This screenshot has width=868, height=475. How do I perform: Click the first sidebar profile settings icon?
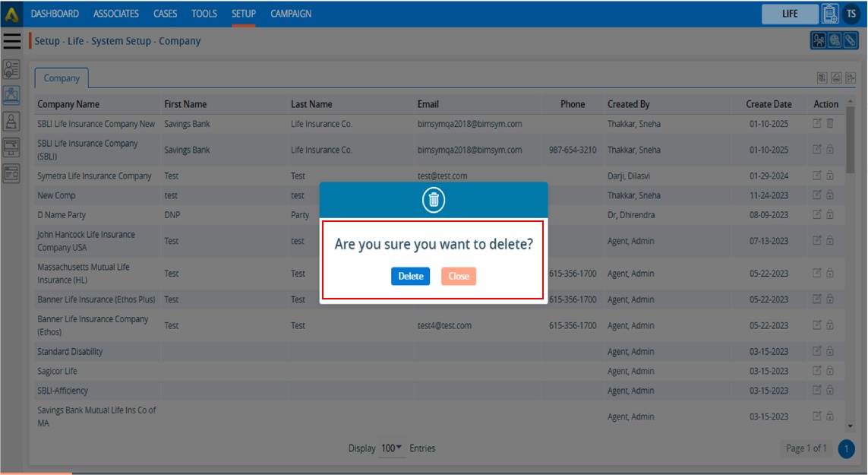point(11,70)
